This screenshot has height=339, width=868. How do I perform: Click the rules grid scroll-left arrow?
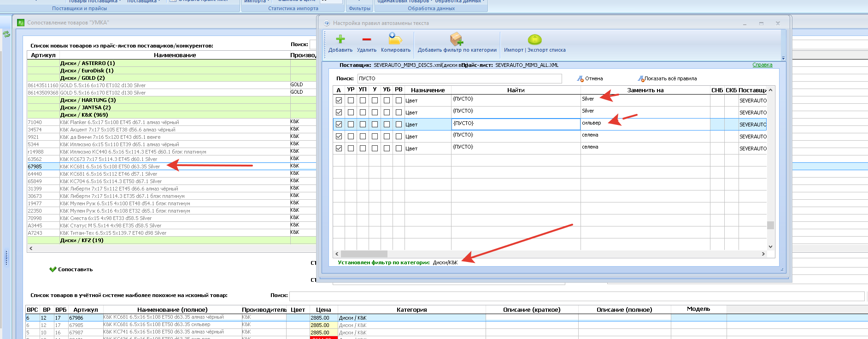337,254
